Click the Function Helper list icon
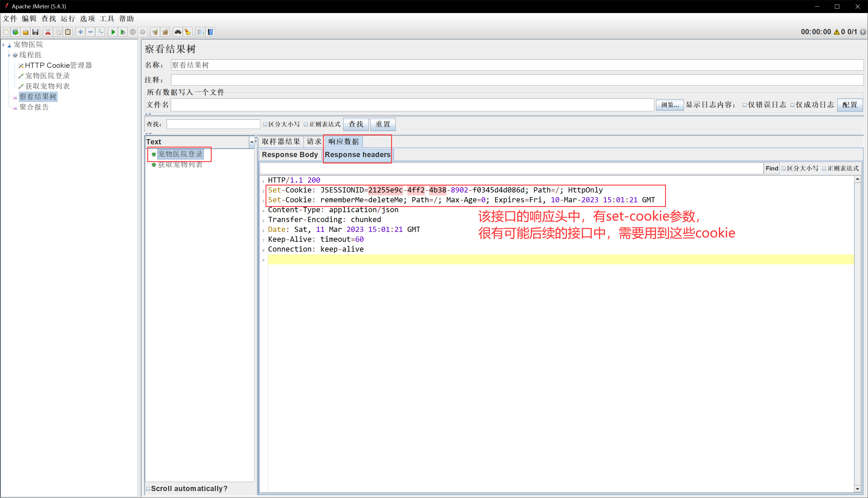868x498 pixels. pyautogui.click(x=200, y=32)
